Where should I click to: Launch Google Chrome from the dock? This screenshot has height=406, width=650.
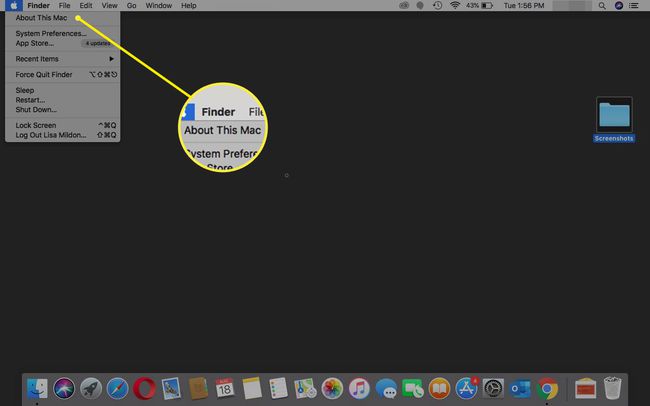click(x=547, y=389)
